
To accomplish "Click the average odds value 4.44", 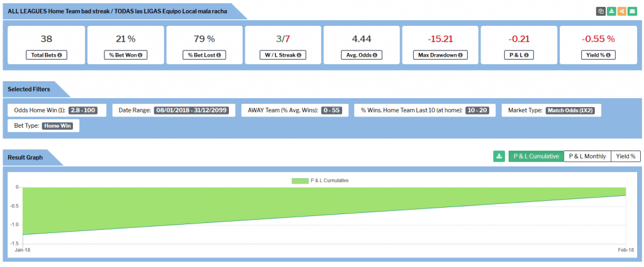I will pos(362,39).
